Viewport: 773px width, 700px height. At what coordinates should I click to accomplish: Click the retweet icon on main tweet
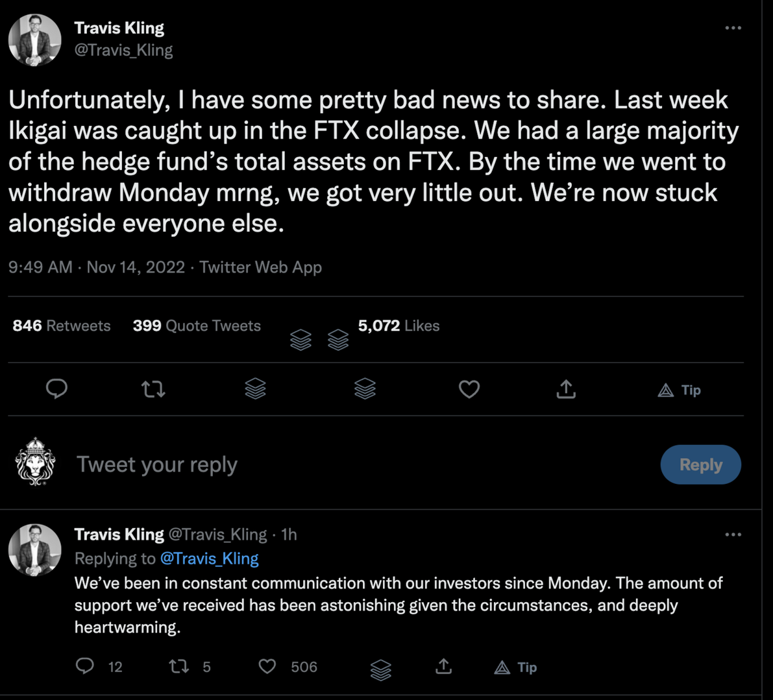click(153, 389)
